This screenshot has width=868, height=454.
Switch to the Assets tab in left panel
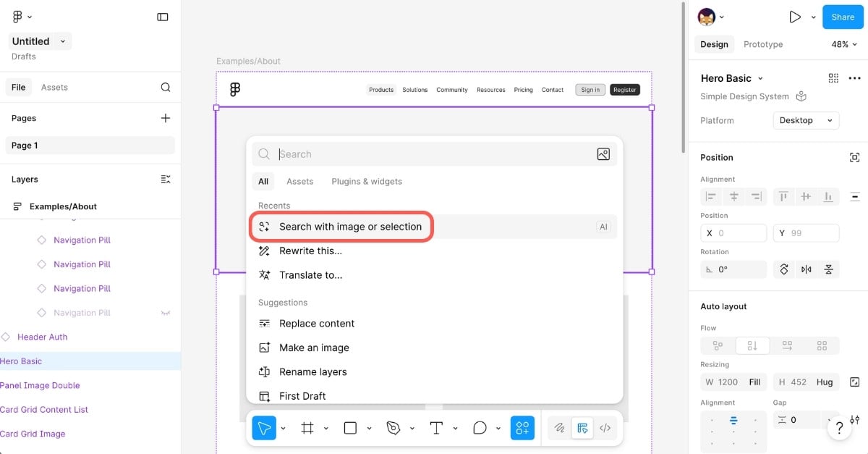point(54,88)
